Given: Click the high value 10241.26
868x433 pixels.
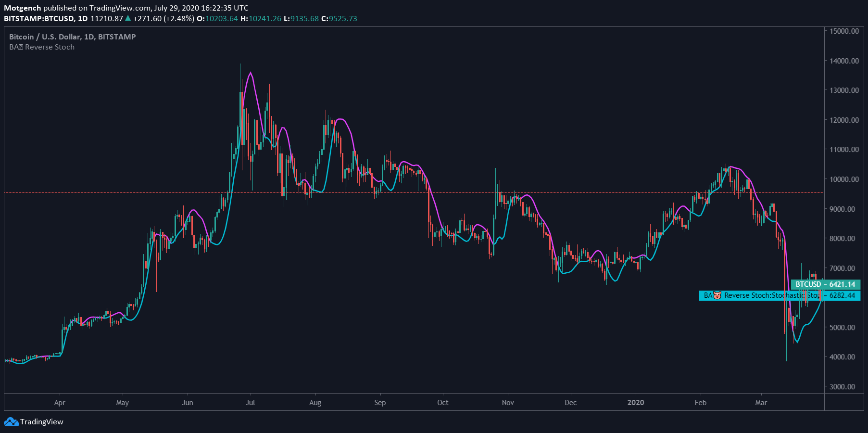Looking at the screenshot, I should [x=264, y=19].
